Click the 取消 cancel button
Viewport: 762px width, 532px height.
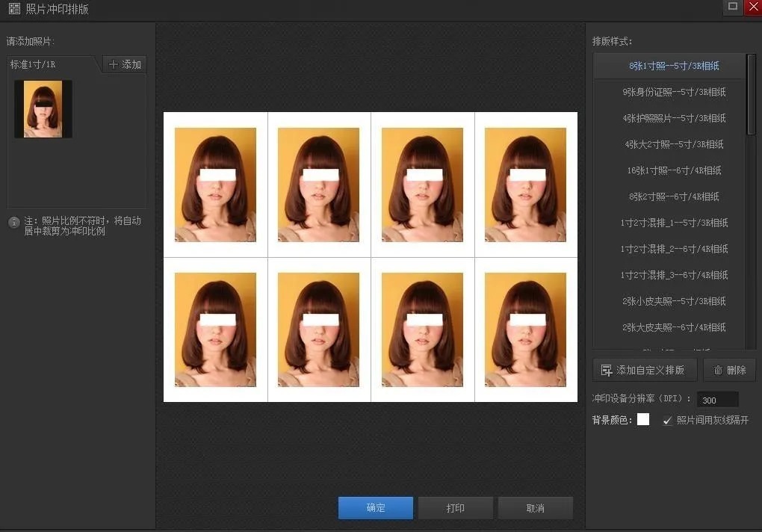click(535, 508)
